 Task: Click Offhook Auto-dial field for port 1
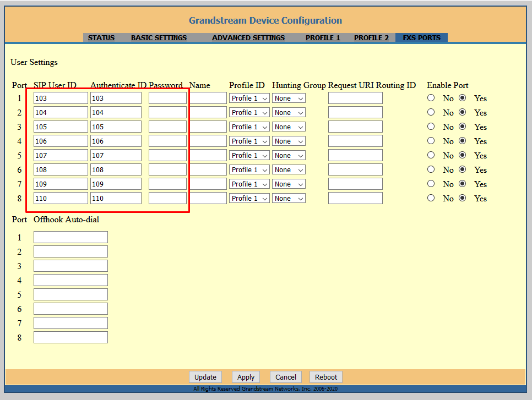tap(70, 237)
